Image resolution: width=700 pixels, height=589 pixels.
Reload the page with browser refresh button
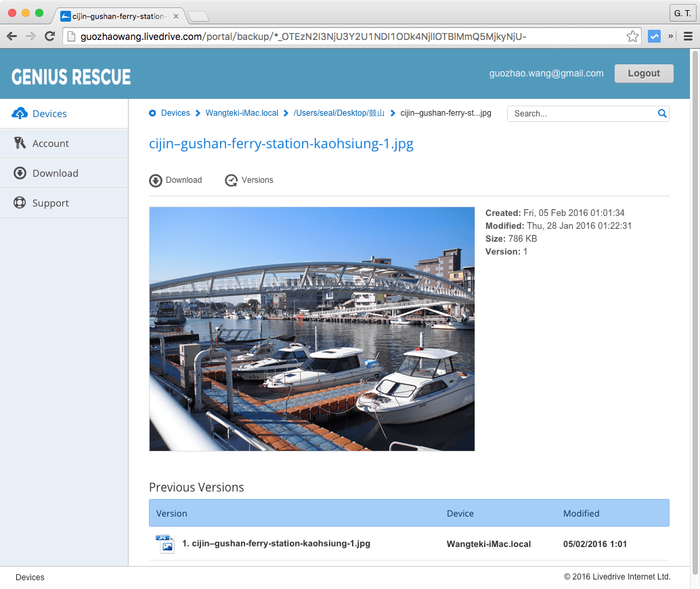[x=49, y=37]
